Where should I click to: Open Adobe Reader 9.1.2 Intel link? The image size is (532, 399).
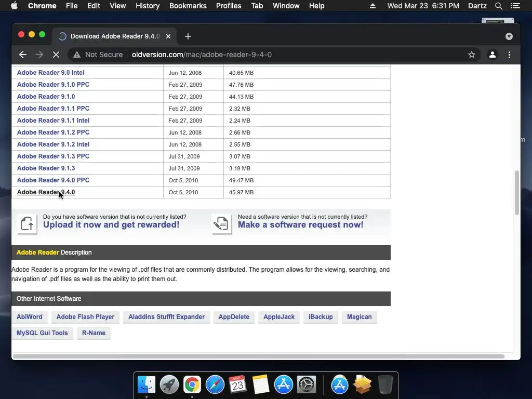pyautogui.click(x=54, y=144)
